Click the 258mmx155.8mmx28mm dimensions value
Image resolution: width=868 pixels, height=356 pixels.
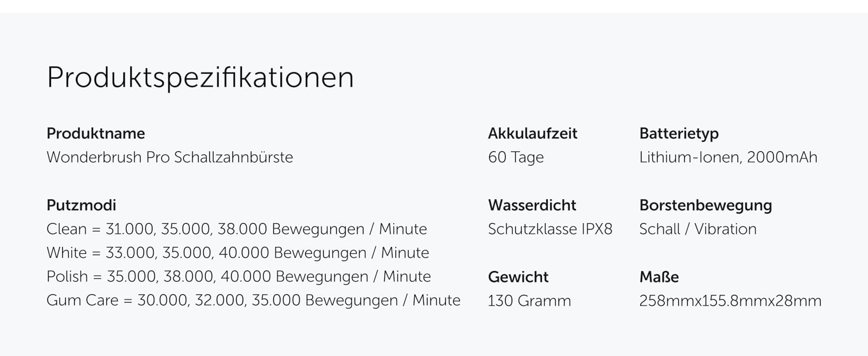coord(730,301)
